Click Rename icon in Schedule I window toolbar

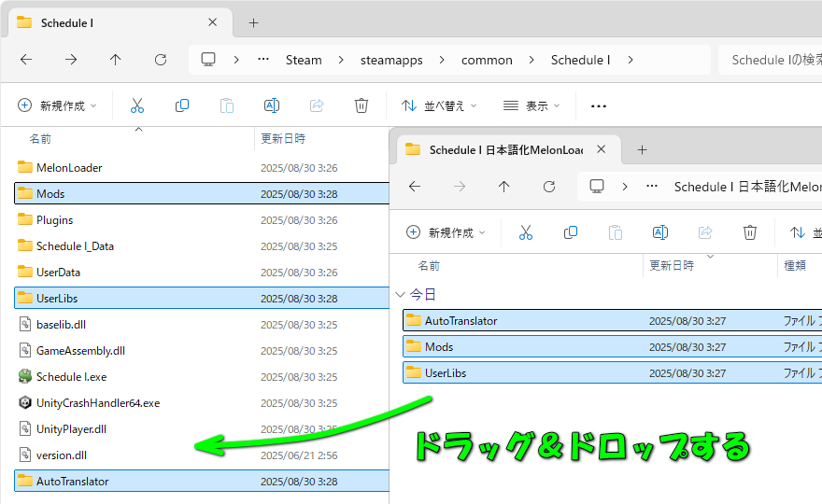[272, 105]
